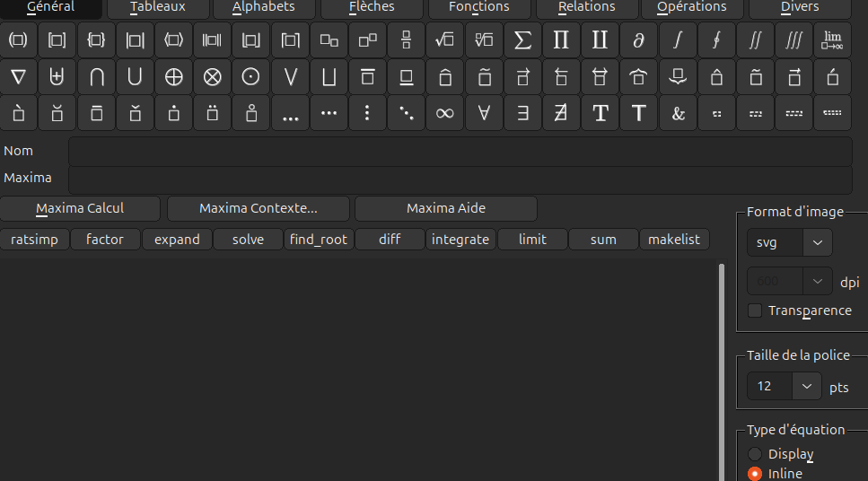Open the Flèches tab
Screen dimensions: 868x481
372,7
